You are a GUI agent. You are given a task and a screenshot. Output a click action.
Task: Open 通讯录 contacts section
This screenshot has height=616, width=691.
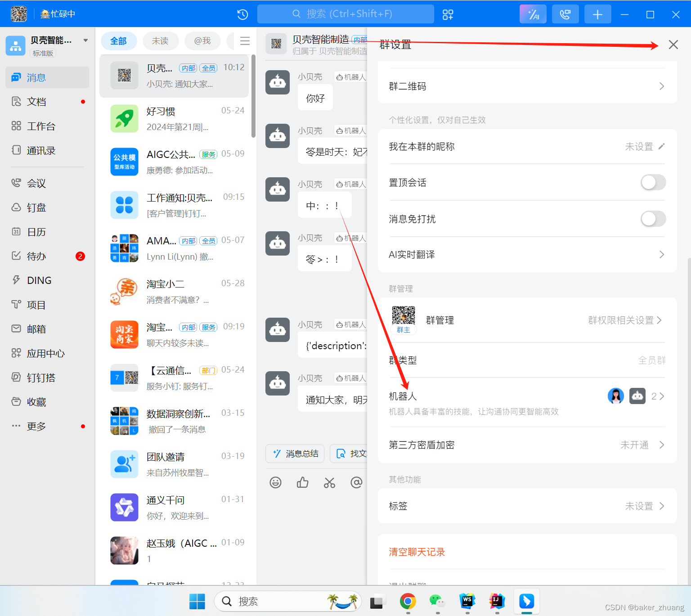[x=47, y=150]
